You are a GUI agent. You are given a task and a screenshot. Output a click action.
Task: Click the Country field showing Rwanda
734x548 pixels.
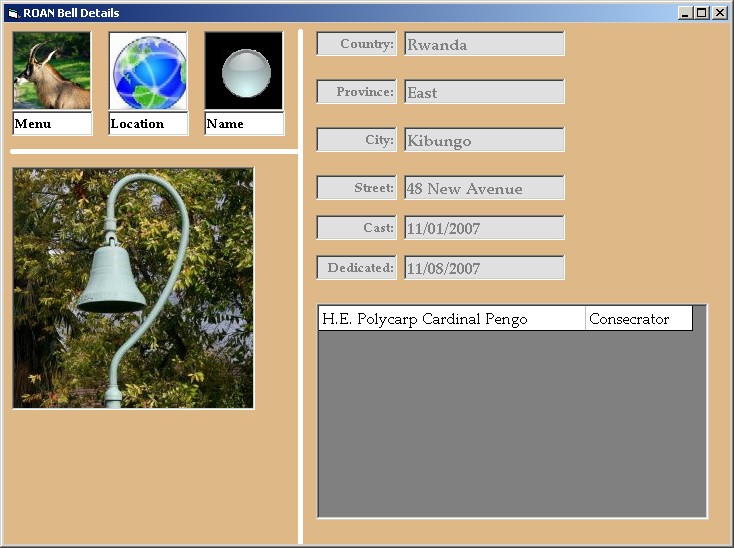point(484,44)
